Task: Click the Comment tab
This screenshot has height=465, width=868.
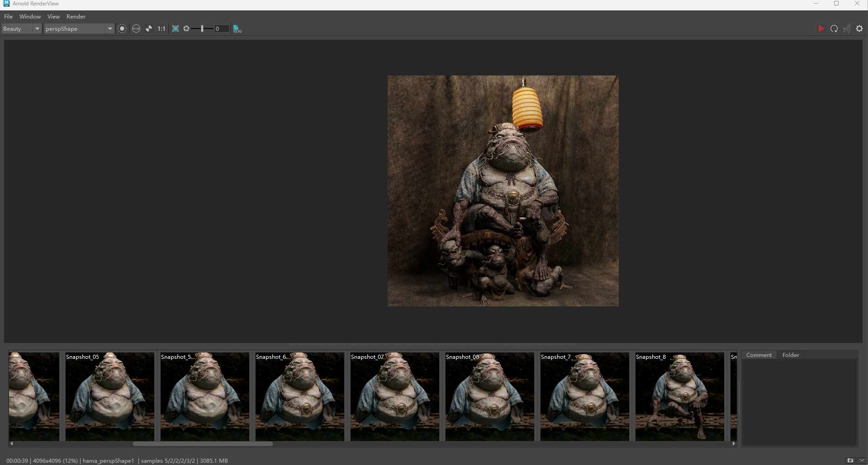Action: (x=759, y=355)
